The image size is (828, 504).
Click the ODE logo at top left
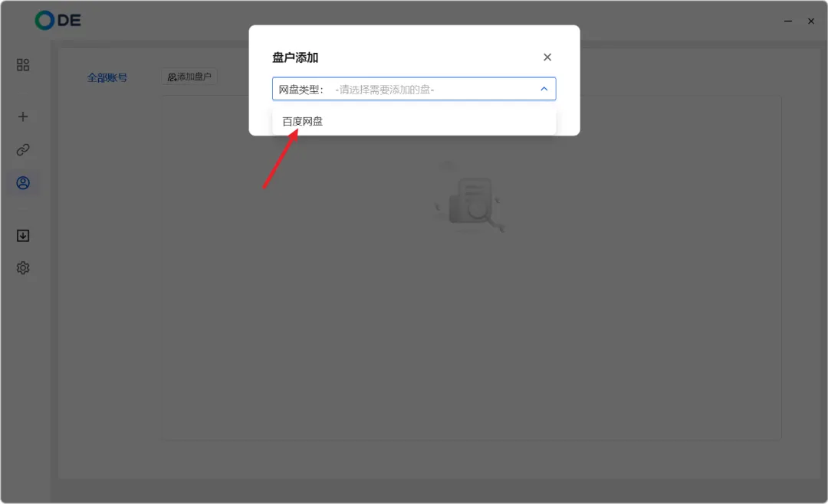click(x=58, y=21)
